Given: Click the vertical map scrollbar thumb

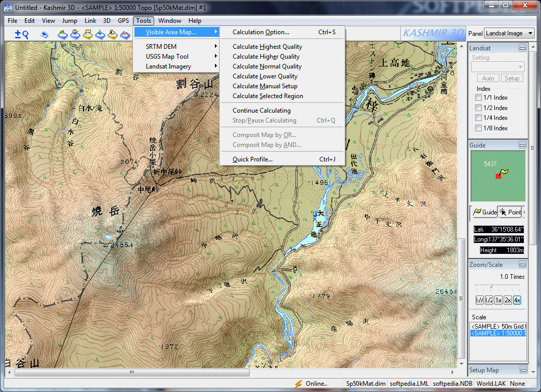Looking at the screenshot, I should [461, 299].
